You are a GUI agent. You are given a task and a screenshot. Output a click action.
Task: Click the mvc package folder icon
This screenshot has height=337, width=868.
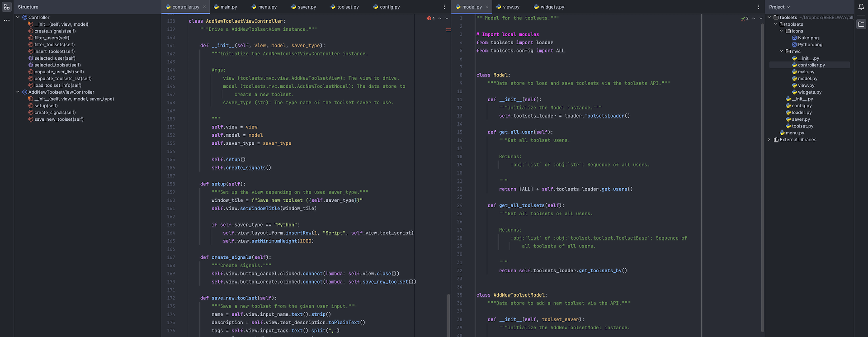click(788, 52)
